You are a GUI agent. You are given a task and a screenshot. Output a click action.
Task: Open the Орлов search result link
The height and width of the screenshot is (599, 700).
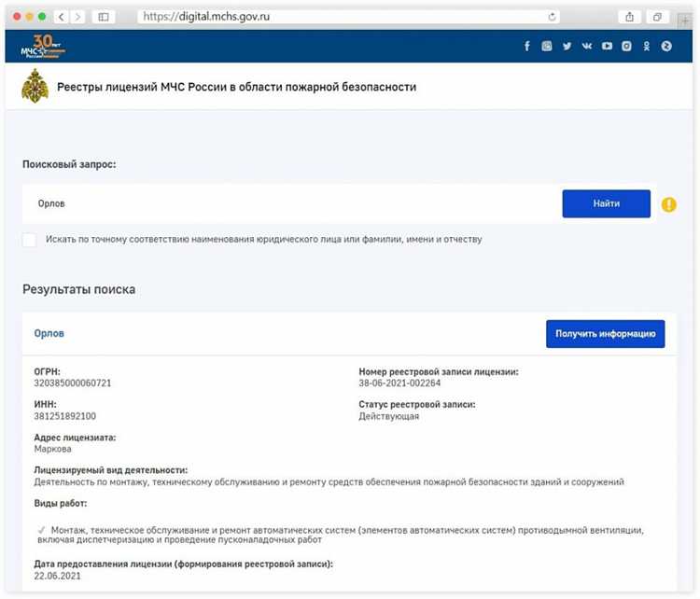pos(49,333)
